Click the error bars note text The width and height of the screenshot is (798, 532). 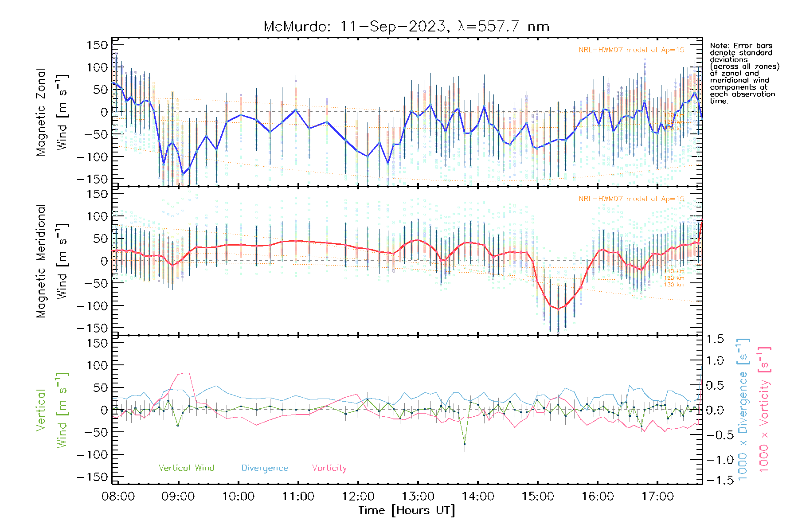pyautogui.click(x=744, y=73)
